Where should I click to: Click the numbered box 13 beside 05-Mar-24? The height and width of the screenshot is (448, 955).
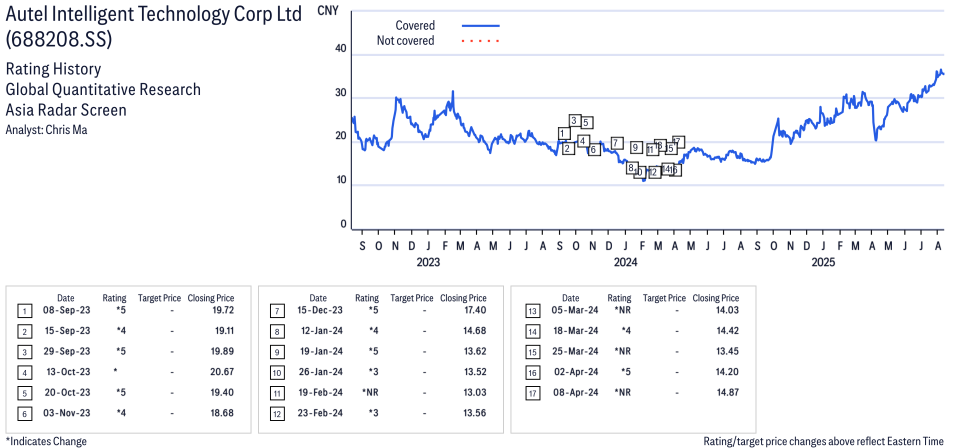(532, 312)
